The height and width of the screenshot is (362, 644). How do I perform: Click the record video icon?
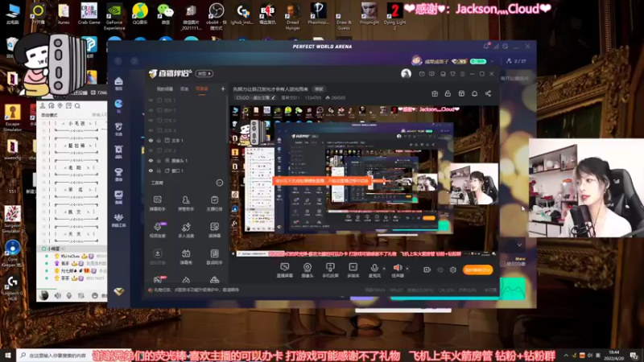[427, 269]
